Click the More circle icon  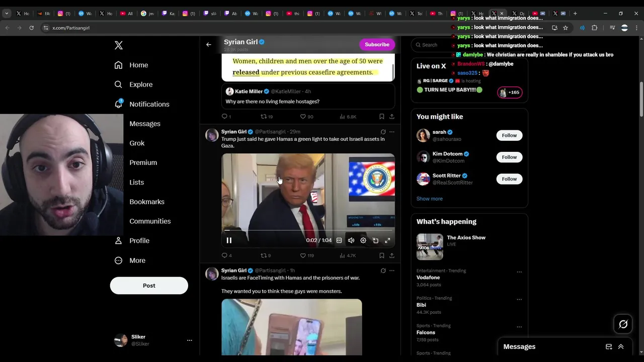(118, 260)
